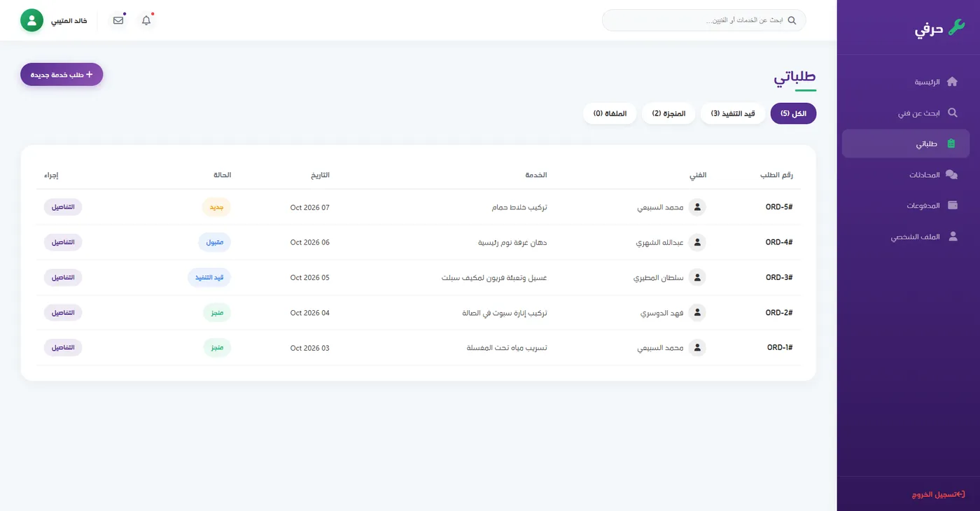Focus the services and technicians search field
The width and height of the screenshot is (980, 511).
click(x=703, y=20)
